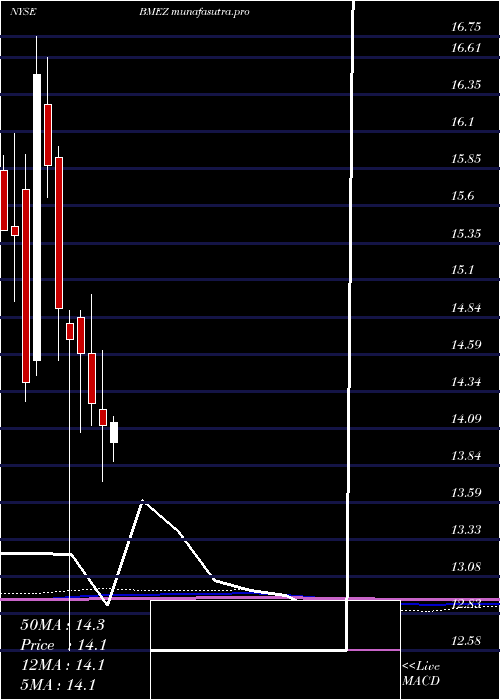The image size is (500, 700).
Task: Select the 13.59 price axis label
Action: [466, 493]
